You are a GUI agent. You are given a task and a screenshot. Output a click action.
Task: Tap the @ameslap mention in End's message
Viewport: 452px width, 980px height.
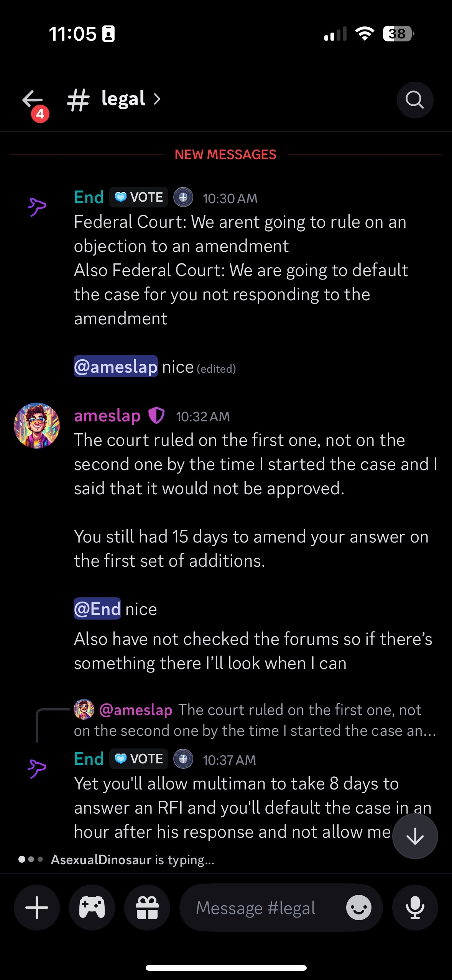tap(116, 367)
